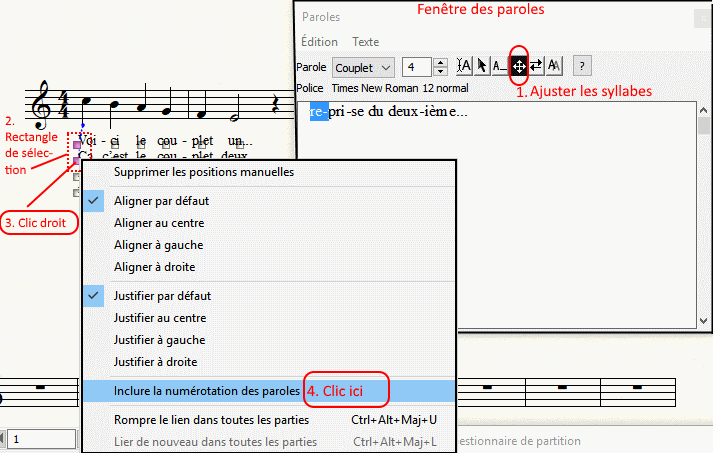Increase the verse number with up arrow

[440, 63]
